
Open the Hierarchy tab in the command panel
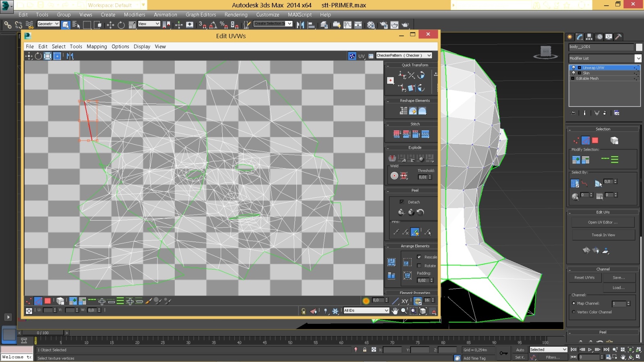point(589,37)
